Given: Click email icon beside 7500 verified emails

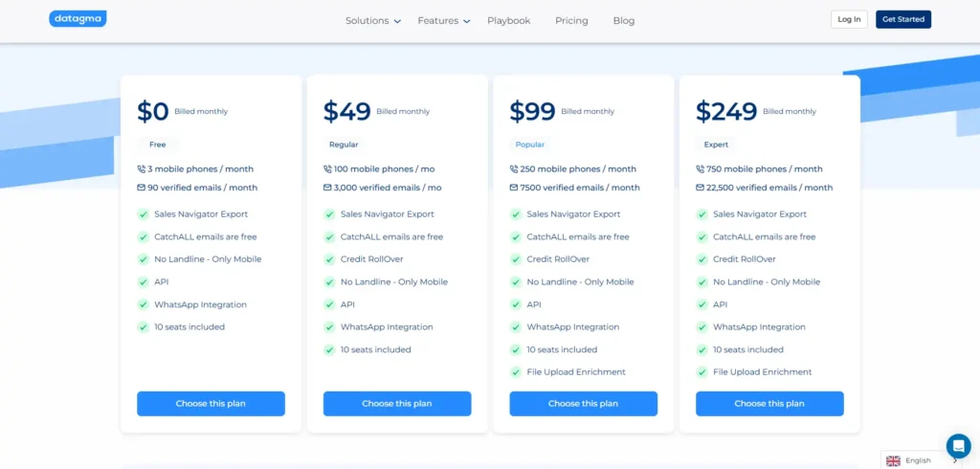Looking at the screenshot, I should tap(514, 188).
